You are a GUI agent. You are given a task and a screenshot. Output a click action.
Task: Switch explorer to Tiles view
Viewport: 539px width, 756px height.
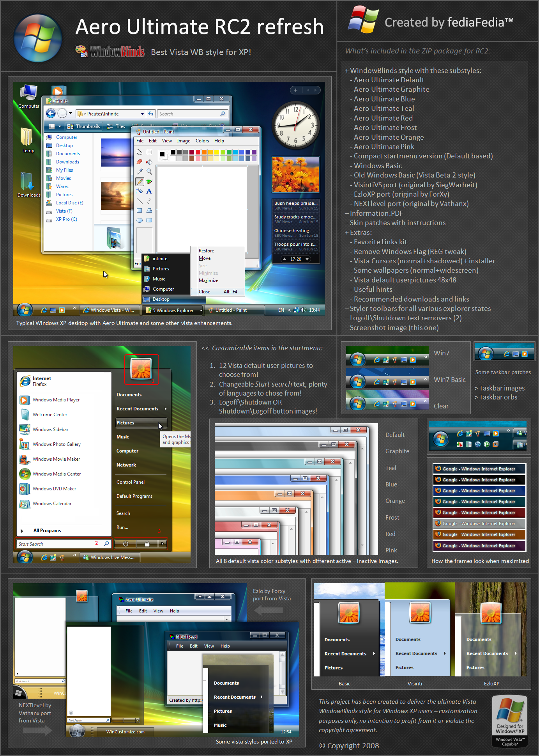(116, 126)
